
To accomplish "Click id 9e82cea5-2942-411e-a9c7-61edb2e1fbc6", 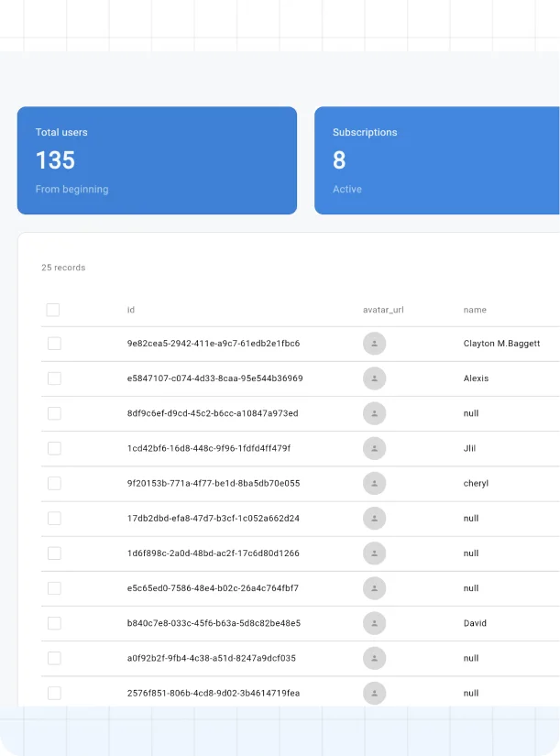I will coord(214,344).
